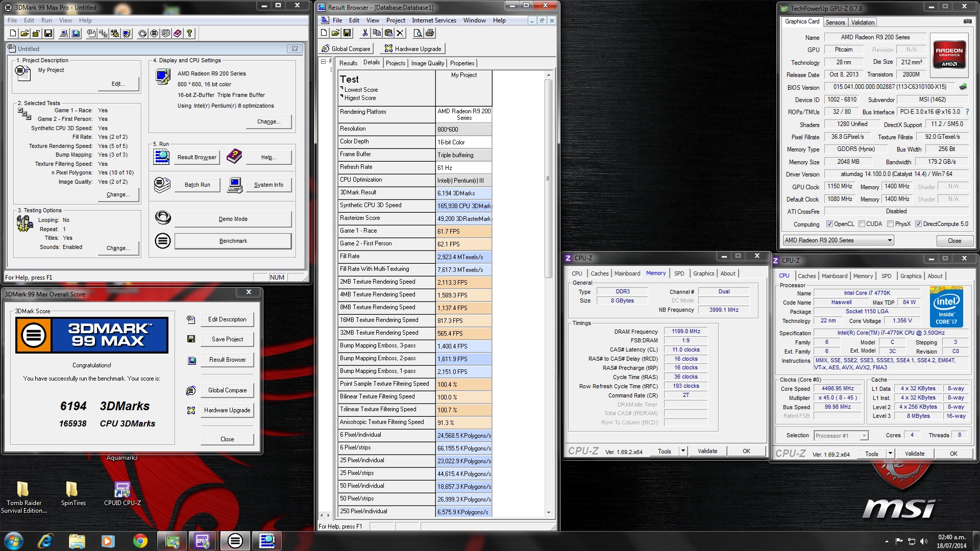Click scroll-right arrow in Result Browser left pane

pos(327,515)
